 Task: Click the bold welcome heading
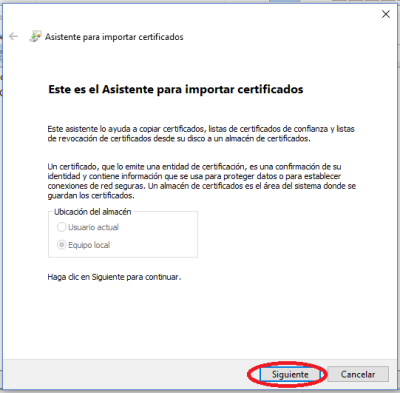pos(176,89)
